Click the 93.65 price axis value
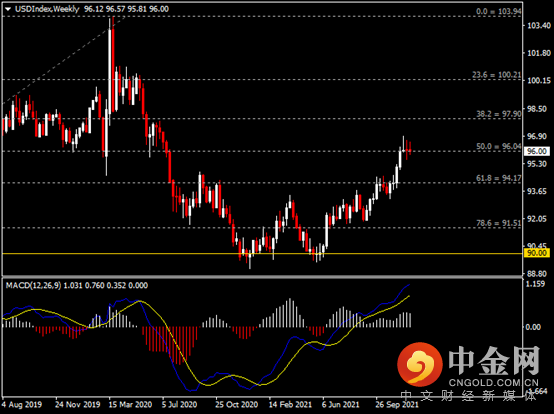Screen dimensions: 554x414 click(x=538, y=191)
